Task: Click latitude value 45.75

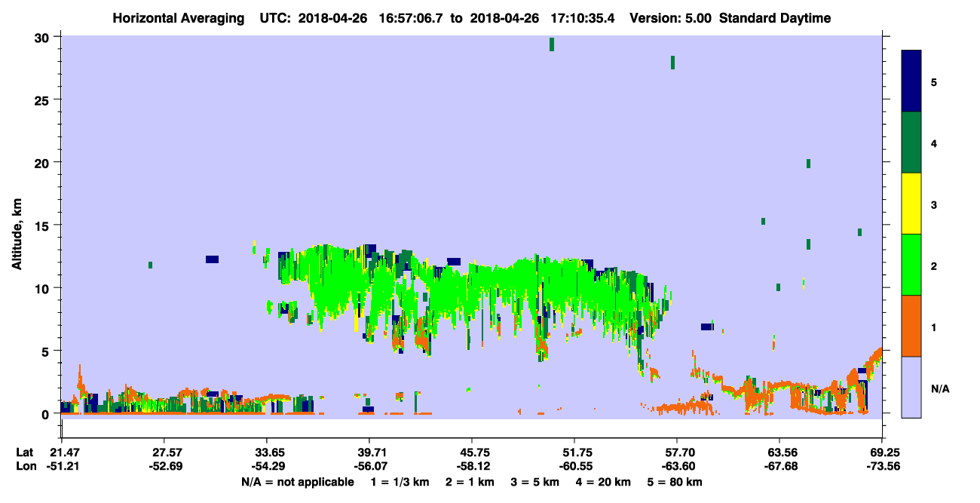Action: pyautogui.click(x=471, y=452)
